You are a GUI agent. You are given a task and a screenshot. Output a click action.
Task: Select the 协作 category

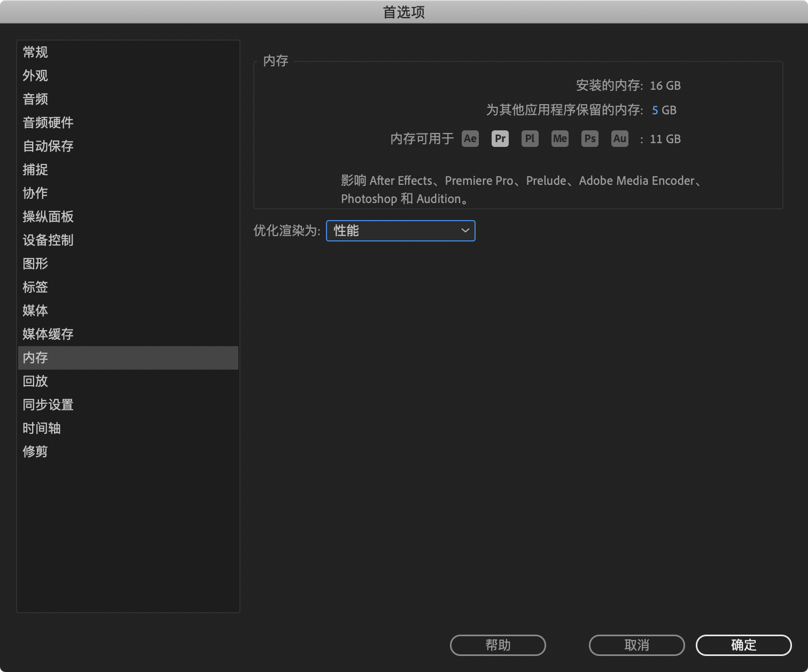click(x=128, y=193)
